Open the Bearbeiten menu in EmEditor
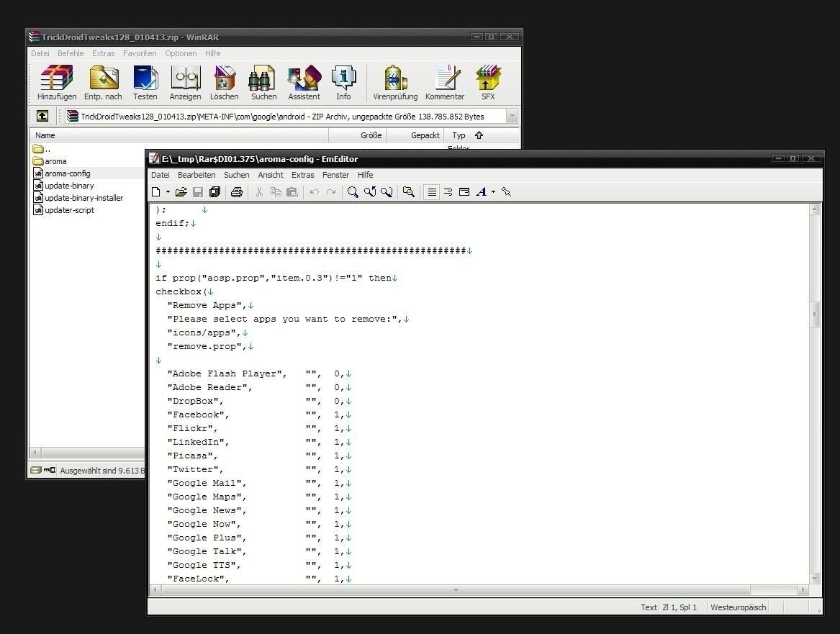 click(197, 175)
